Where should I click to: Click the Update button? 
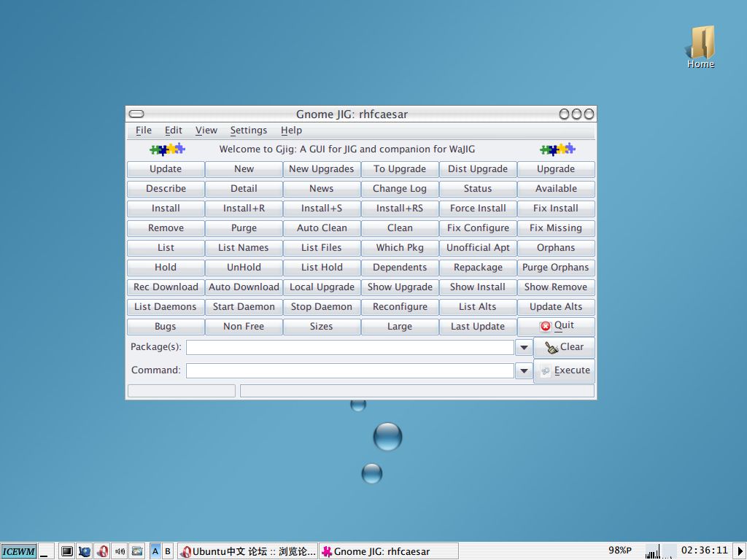(166, 169)
